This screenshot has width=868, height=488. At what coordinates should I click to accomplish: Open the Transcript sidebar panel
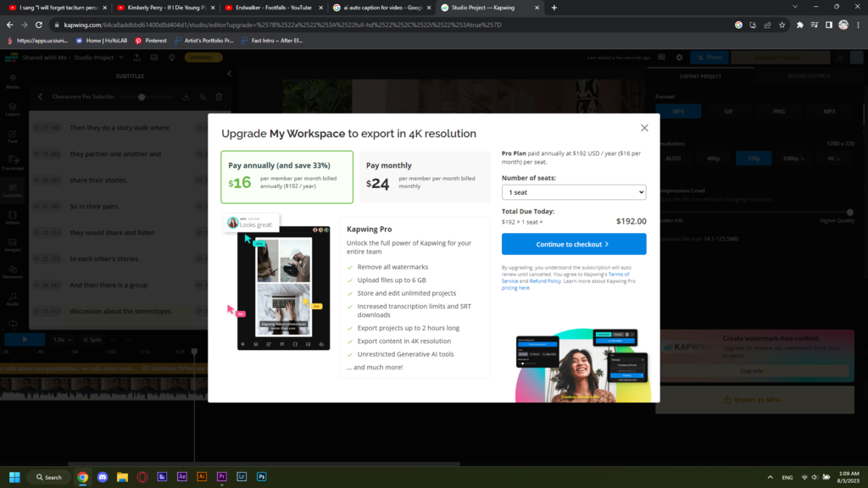tap(12, 164)
